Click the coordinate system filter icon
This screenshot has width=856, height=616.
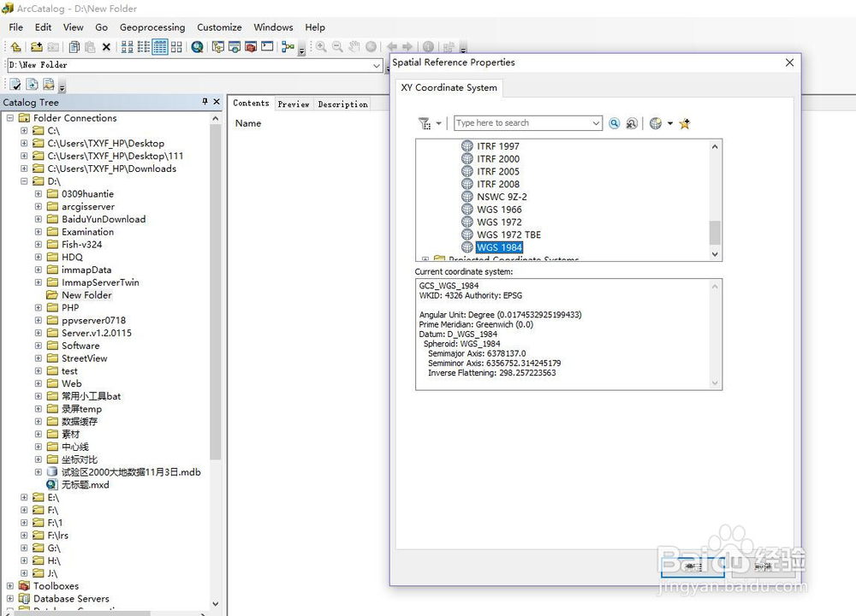click(425, 123)
